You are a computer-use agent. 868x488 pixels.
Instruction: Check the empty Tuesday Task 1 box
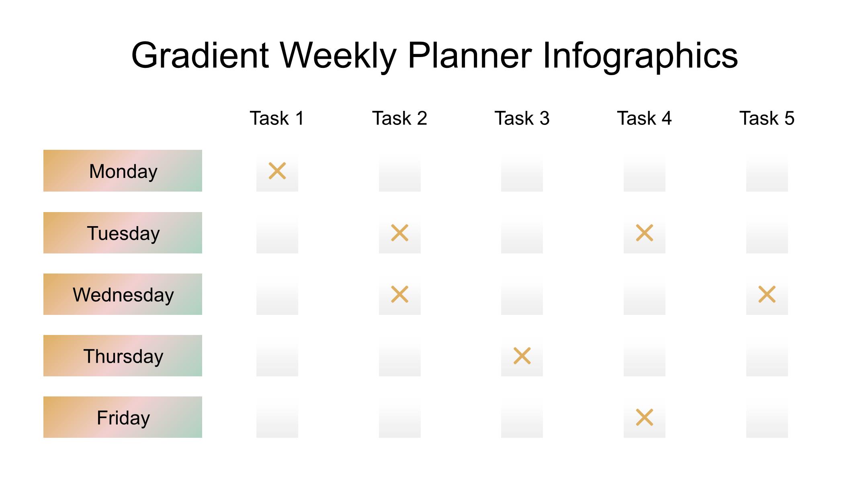click(x=277, y=233)
